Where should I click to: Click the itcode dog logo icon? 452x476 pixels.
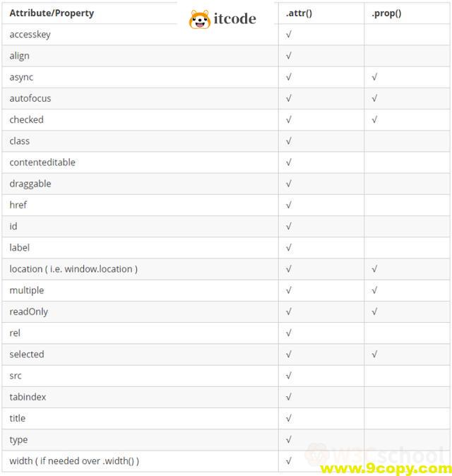pyautogui.click(x=200, y=20)
